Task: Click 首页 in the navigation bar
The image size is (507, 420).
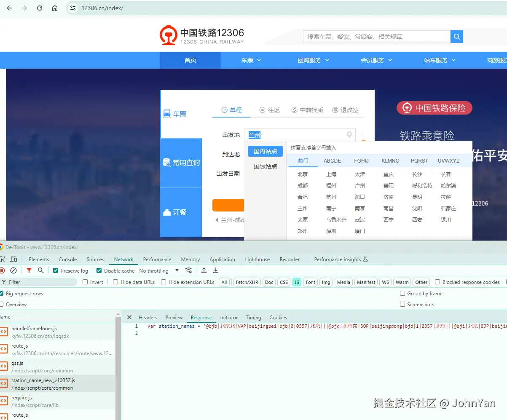Action: [190, 60]
